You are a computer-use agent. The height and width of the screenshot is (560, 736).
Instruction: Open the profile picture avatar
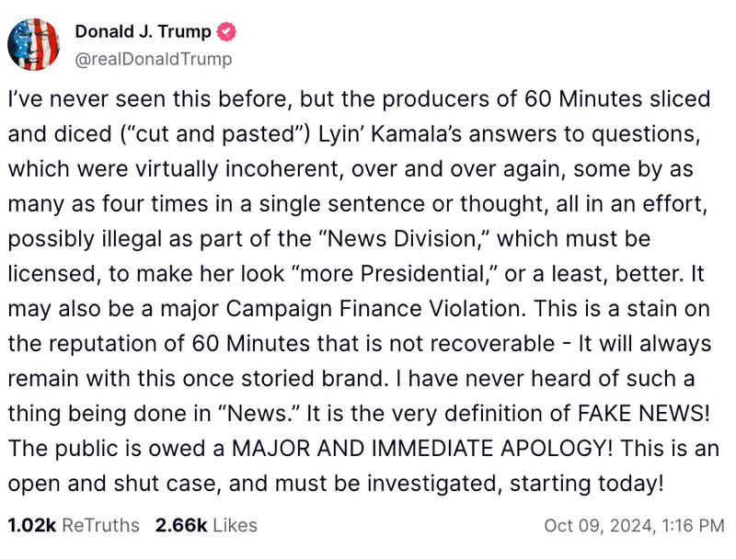(x=34, y=44)
